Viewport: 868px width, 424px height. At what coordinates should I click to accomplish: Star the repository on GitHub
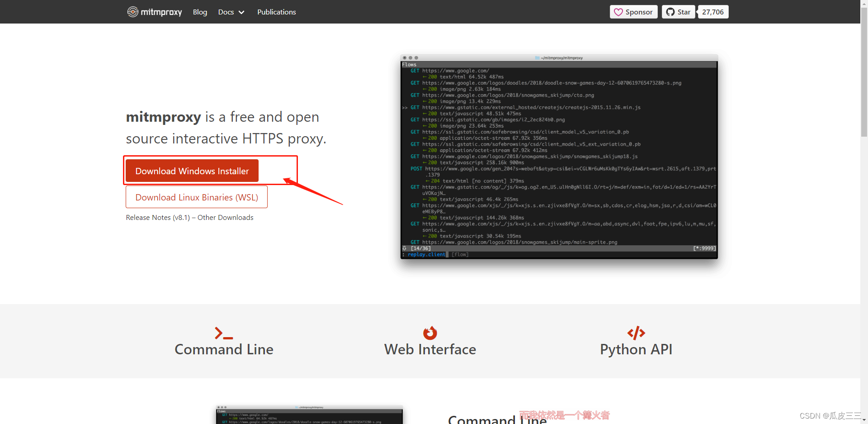pos(678,12)
